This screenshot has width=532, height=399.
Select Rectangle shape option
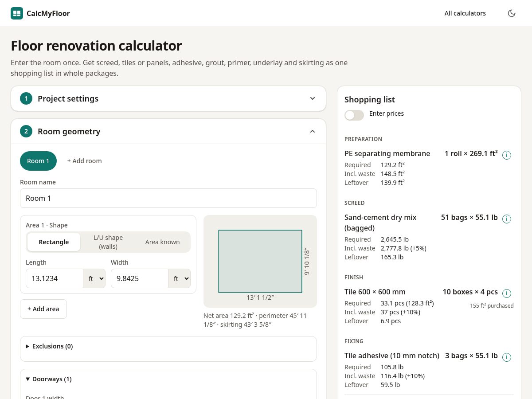click(54, 242)
